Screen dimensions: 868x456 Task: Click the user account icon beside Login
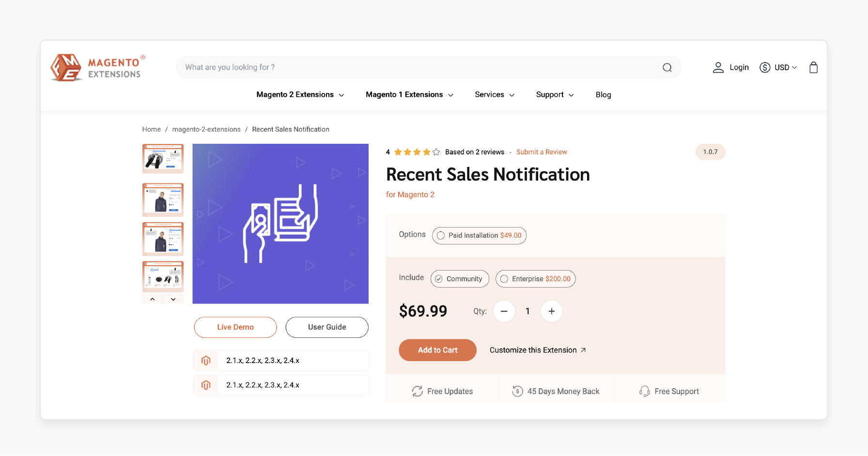pos(718,67)
